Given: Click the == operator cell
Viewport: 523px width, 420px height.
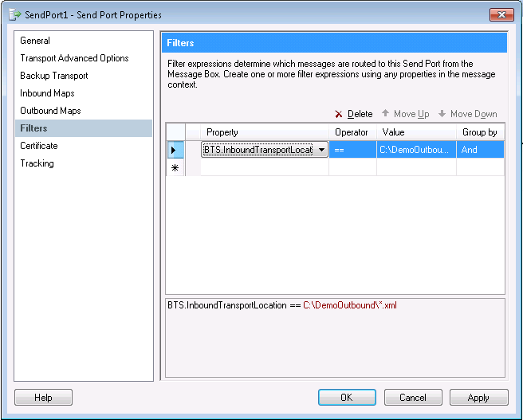Looking at the screenshot, I should pyautogui.click(x=352, y=150).
